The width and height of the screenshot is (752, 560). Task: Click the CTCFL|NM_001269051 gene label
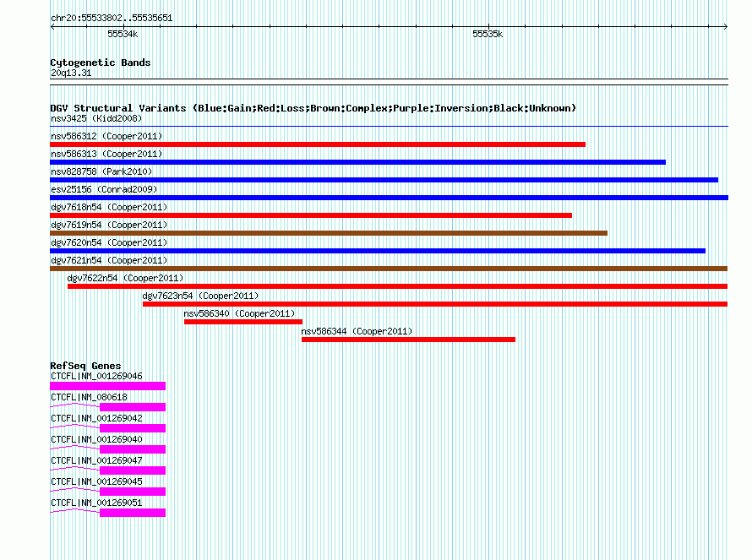[x=96, y=503]
